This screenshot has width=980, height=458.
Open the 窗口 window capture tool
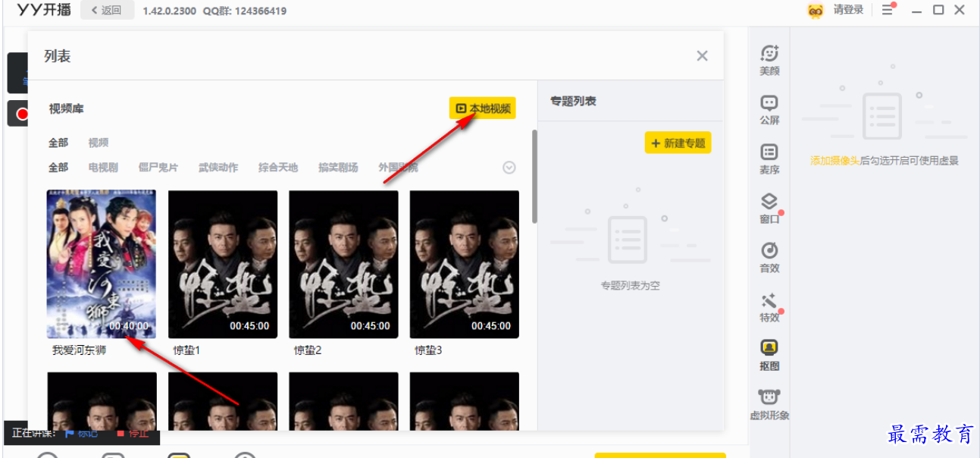[769, 209]
